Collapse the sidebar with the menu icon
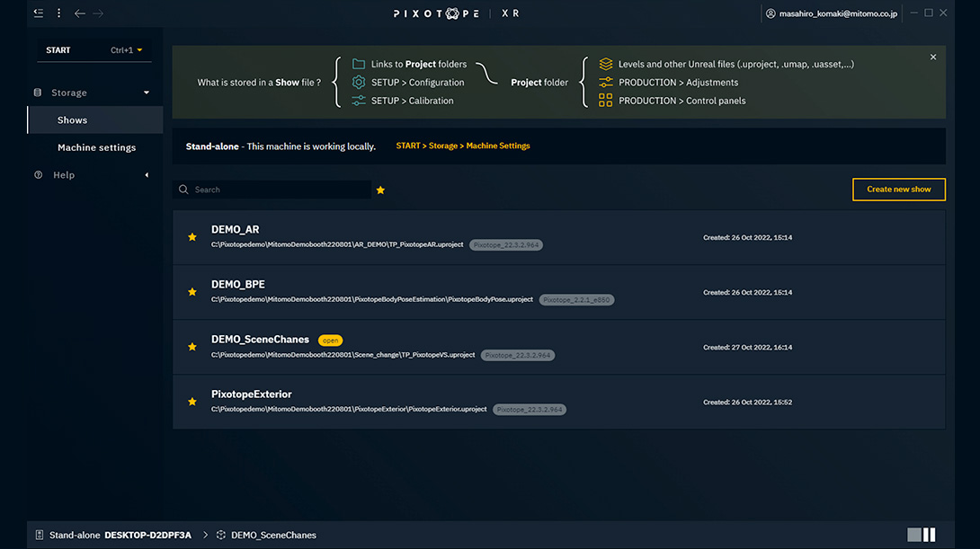 tap(39, 13)
